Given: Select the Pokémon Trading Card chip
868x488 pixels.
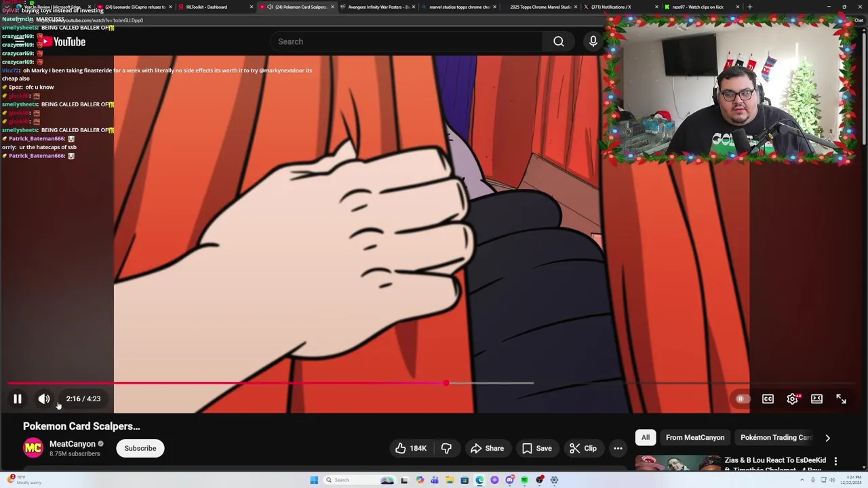Looking at the screenshot, I should (776, 437).
